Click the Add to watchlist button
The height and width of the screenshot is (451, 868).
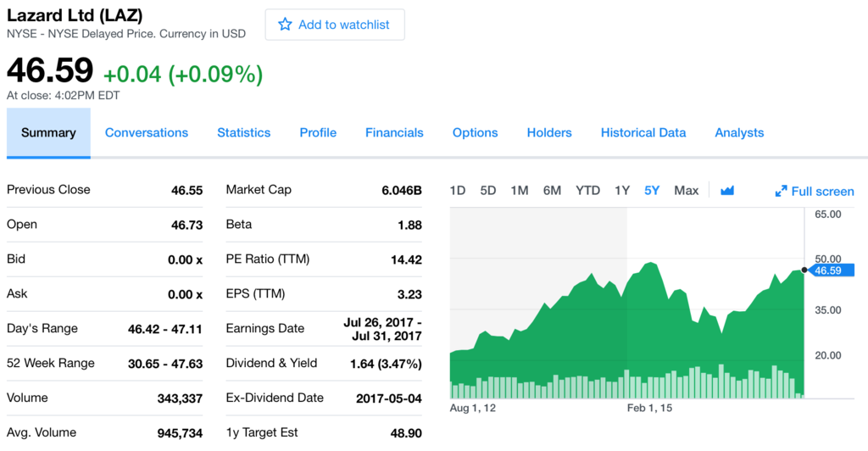(x=335, y=25)
